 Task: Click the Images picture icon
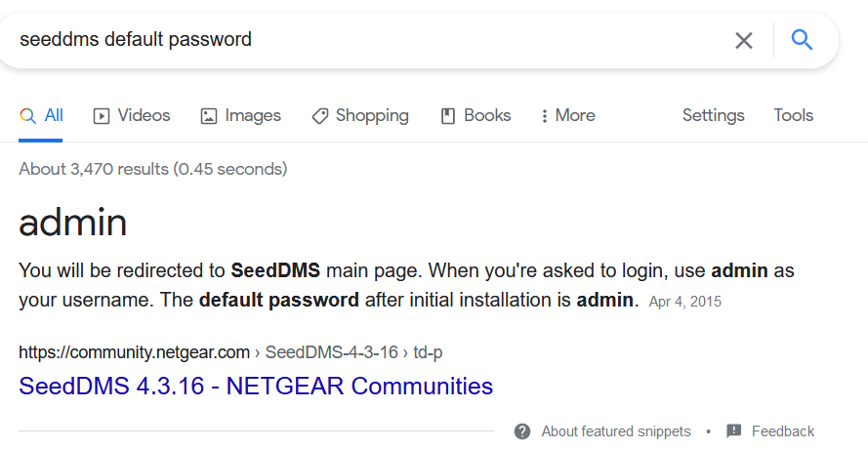(208, 116)
